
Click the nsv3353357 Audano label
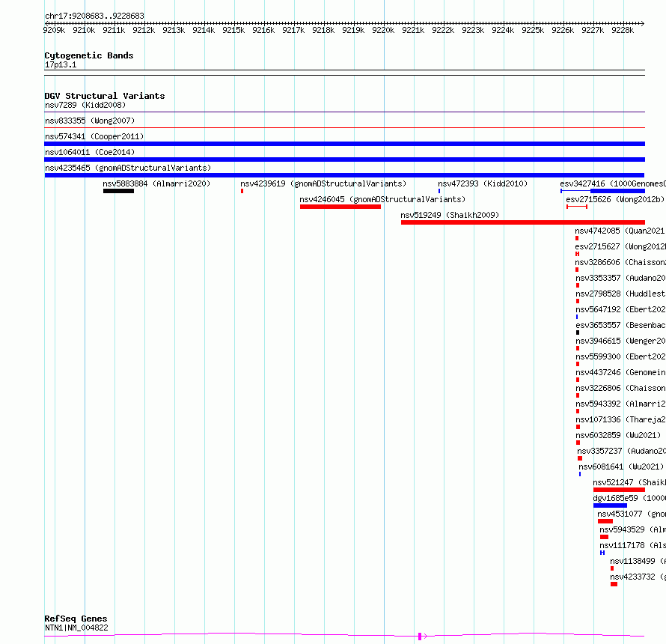pyautogui.click(x=620, y=278)
